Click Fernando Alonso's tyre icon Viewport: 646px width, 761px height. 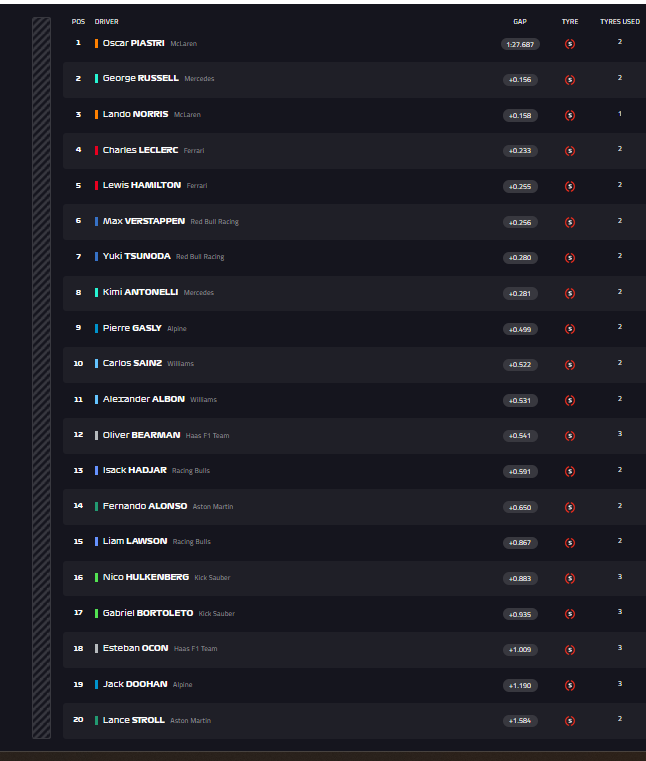570,507
